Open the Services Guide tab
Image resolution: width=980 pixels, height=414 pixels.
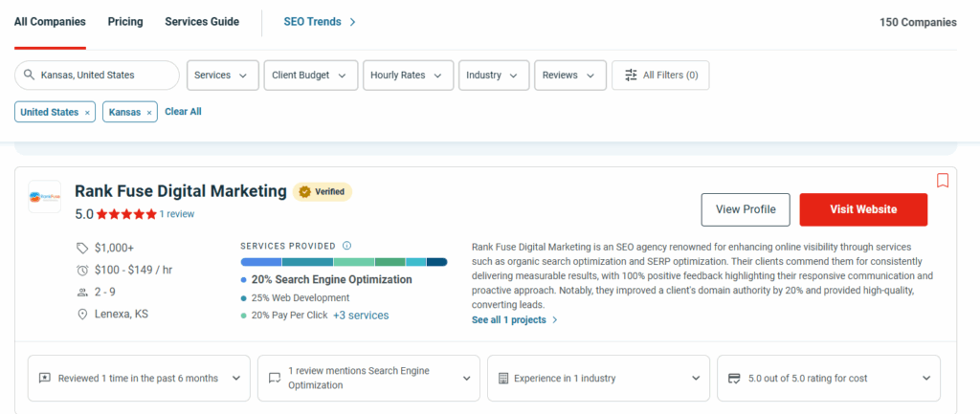[202, 22]
